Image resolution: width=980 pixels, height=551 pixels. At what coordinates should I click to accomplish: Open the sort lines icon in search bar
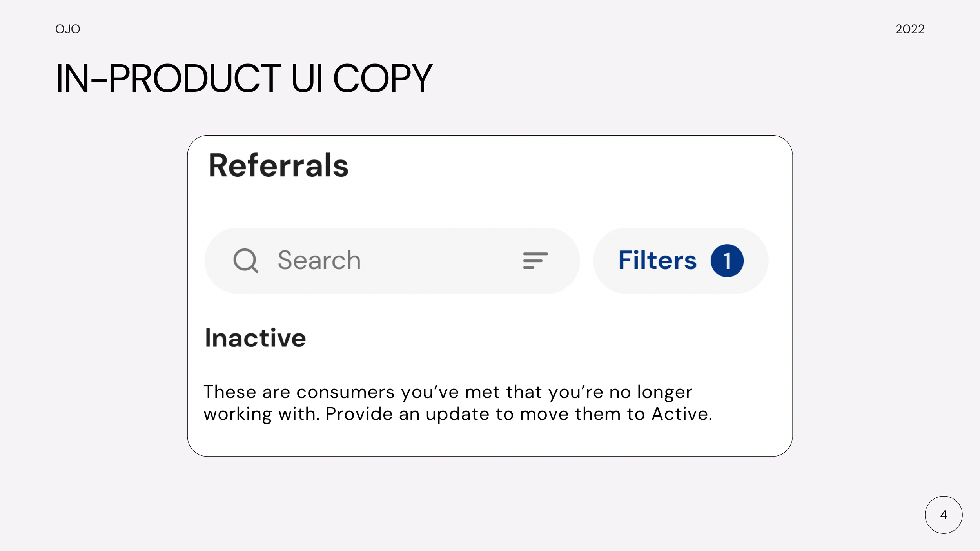coord(535,261)
